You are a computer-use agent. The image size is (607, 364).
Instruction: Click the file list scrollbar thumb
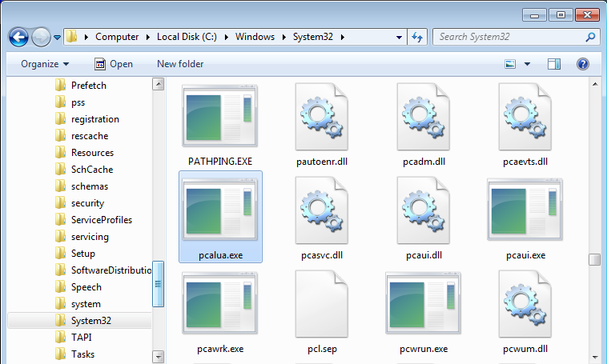tap(595, 259)
